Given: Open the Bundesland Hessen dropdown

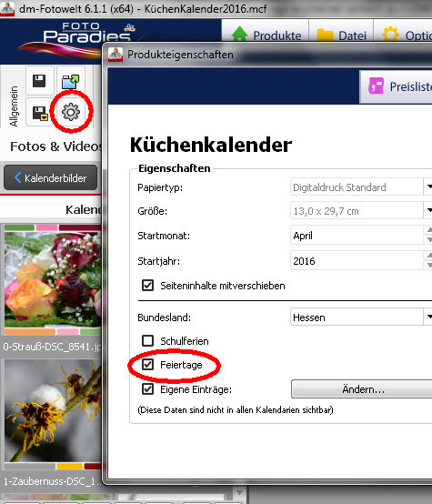Looking at the screenshot, I should pos(361,318).
